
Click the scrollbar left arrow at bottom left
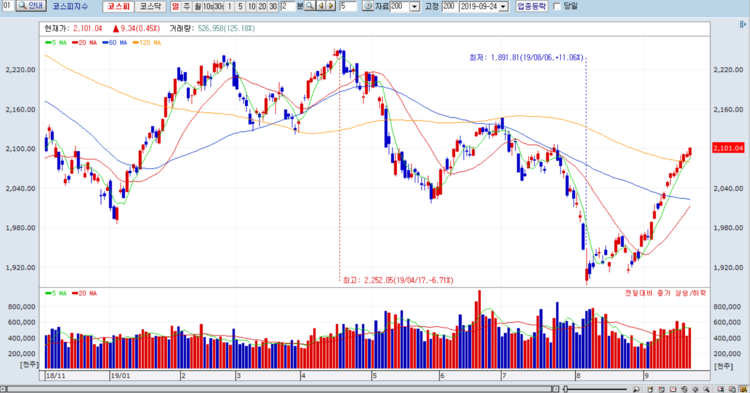pos(4,389)
